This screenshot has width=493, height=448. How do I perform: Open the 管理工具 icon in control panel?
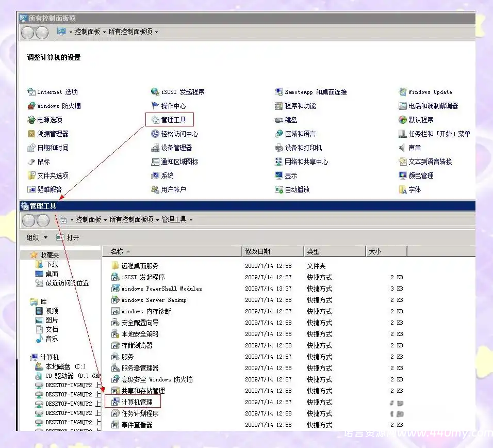click(x=155, y=120)
